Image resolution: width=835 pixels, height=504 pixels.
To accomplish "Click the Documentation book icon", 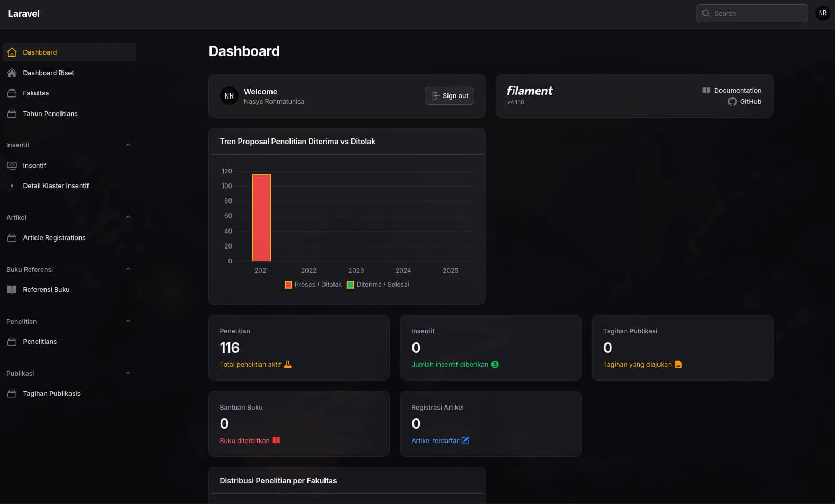I will (706, 90).
